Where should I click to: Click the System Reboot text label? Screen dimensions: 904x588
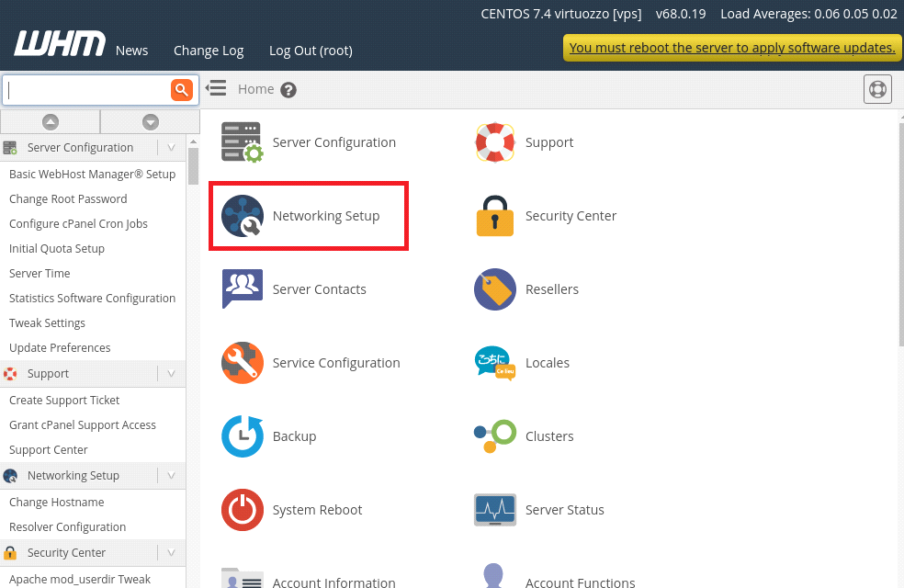317,510
